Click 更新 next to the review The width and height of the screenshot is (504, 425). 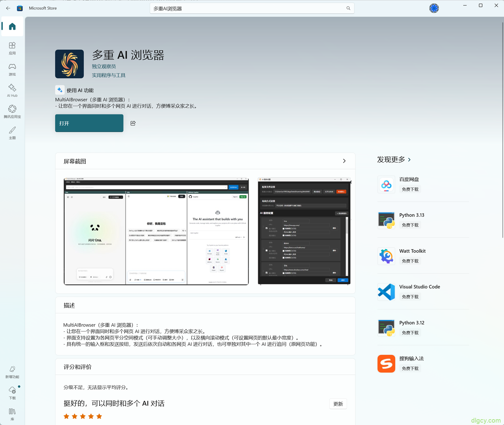338,403
